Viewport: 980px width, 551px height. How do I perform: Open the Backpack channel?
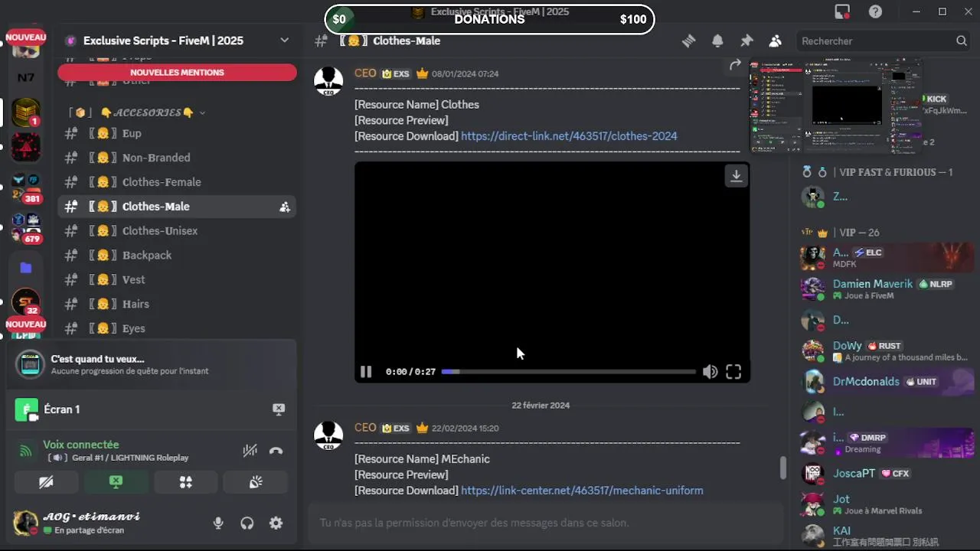[177, 256]
